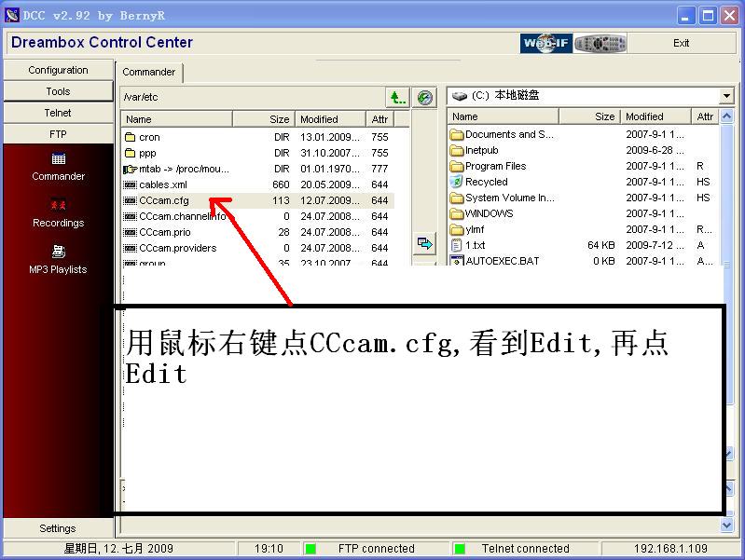Select the MP3 Playlists sidebar icon
The height and width of the screenshot is (560, 745).
click(59, 259)
